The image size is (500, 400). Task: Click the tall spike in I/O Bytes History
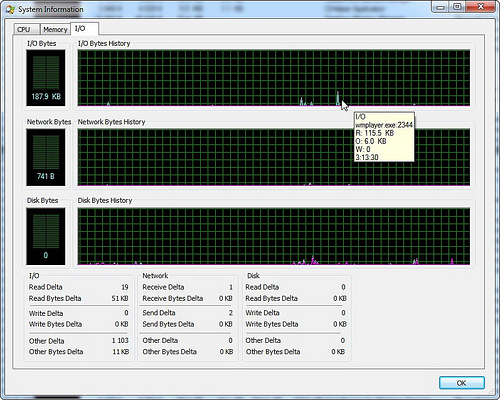(x=338, y=98)
